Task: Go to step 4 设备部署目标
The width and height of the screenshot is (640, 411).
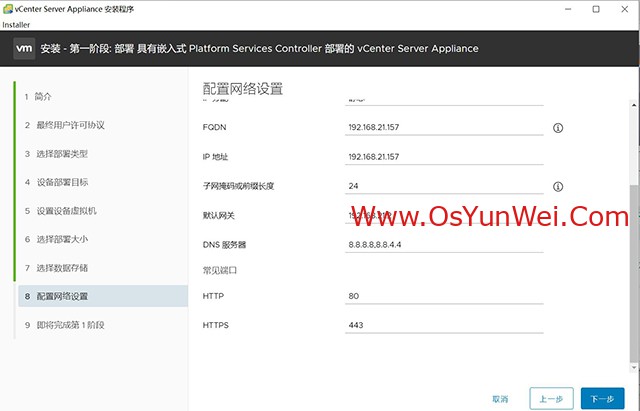Action: 56,182
